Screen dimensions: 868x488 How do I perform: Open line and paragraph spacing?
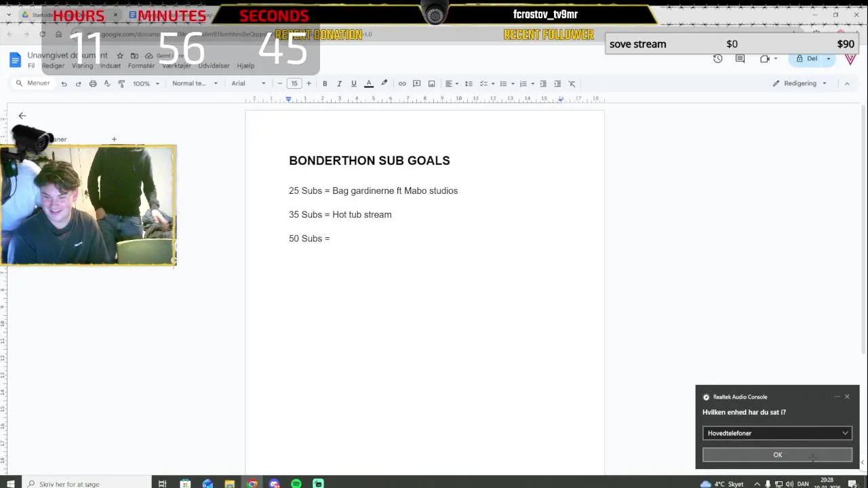[x=469, y=83]
